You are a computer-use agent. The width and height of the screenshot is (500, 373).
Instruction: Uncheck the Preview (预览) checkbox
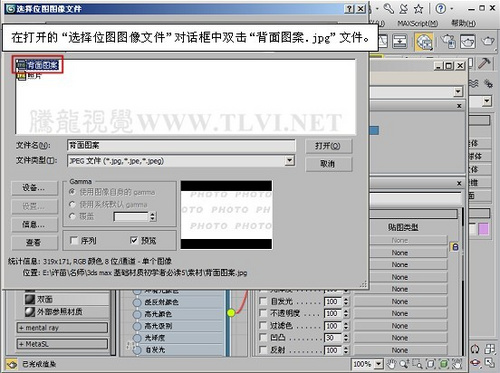pos(134,240)
